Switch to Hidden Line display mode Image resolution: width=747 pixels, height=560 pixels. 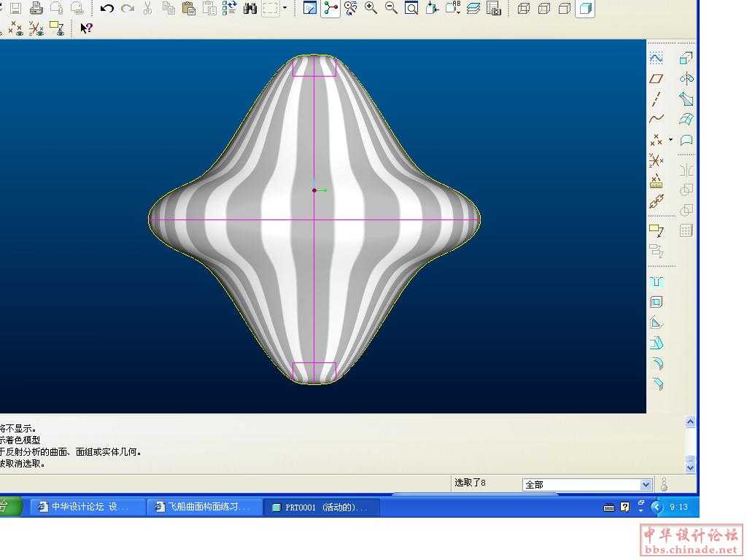click(x=544, y=7)
